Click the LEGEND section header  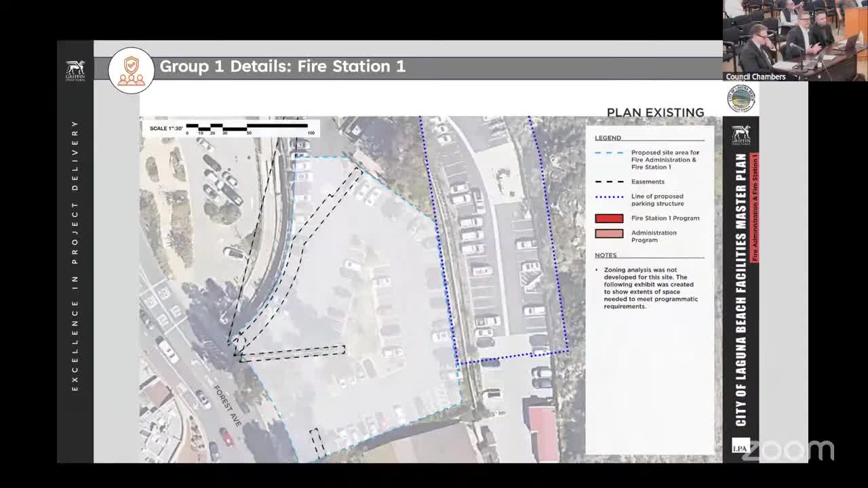click(x=608, y=138)
